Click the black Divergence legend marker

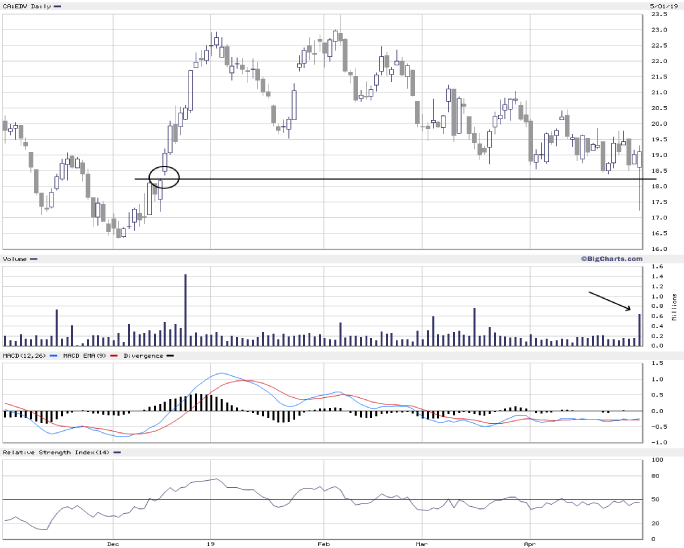pyautogui.click(x=169, y=356)
